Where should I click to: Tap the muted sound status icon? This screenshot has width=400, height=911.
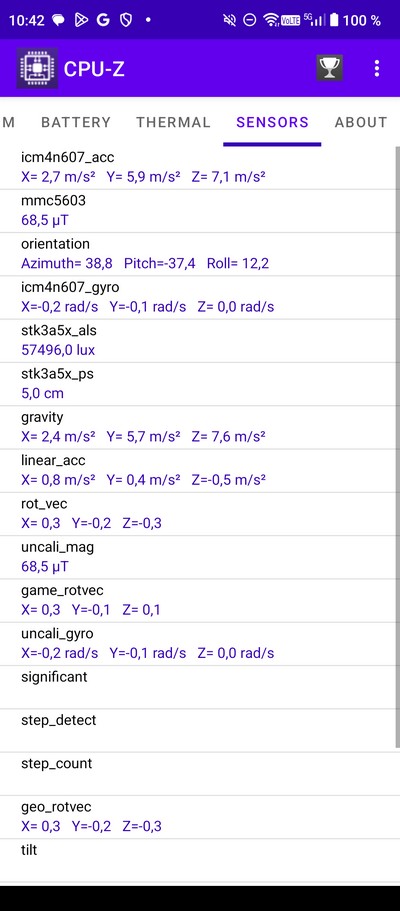230,20
